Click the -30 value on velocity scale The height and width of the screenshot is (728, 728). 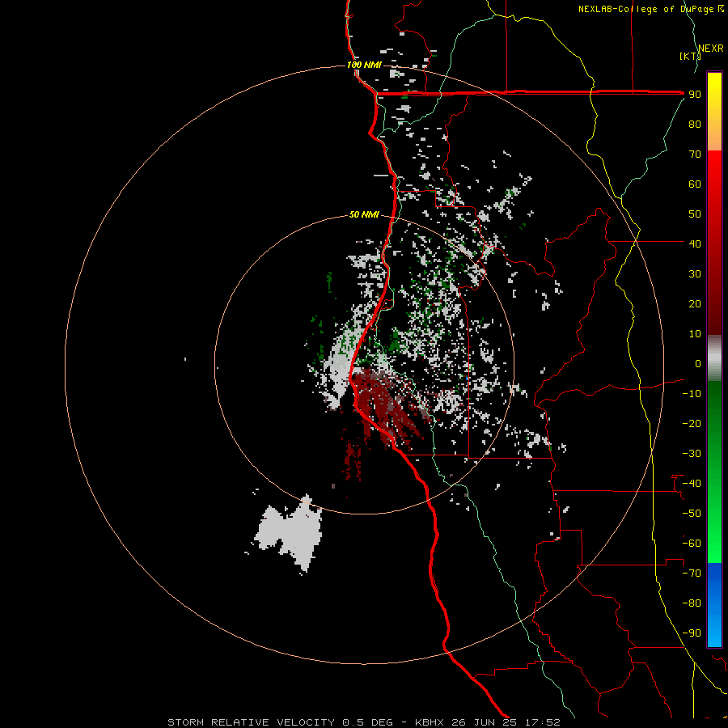coord(692,454)
